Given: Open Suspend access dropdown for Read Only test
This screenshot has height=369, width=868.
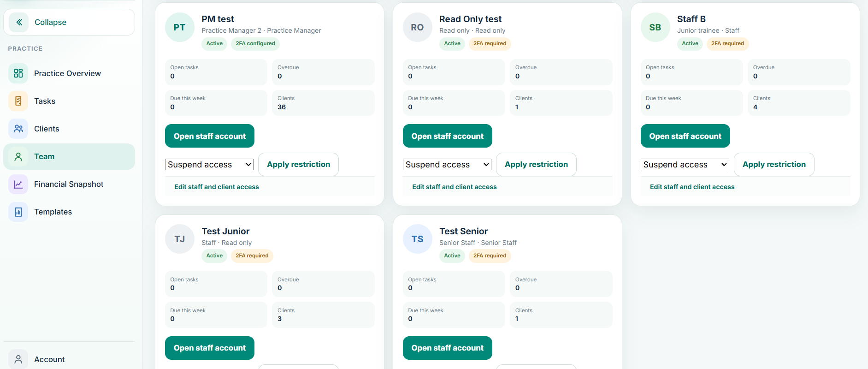Looking at the screenshot, I should click(x=447, y=165).
